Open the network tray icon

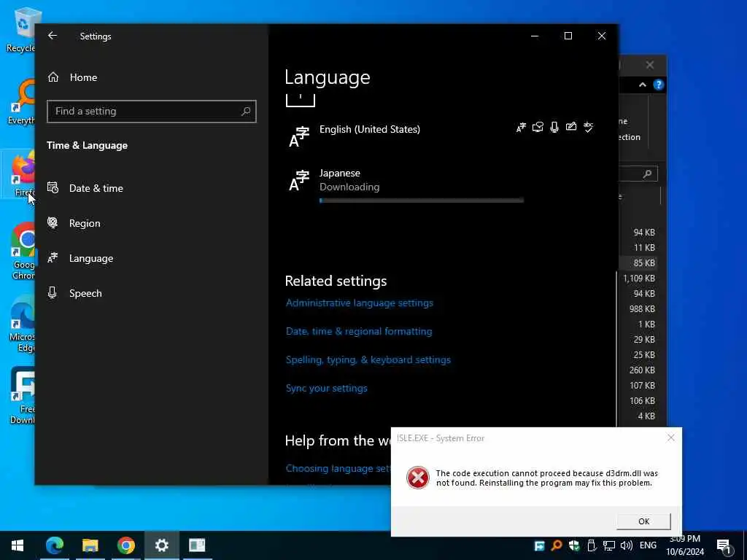coord(609,545)
